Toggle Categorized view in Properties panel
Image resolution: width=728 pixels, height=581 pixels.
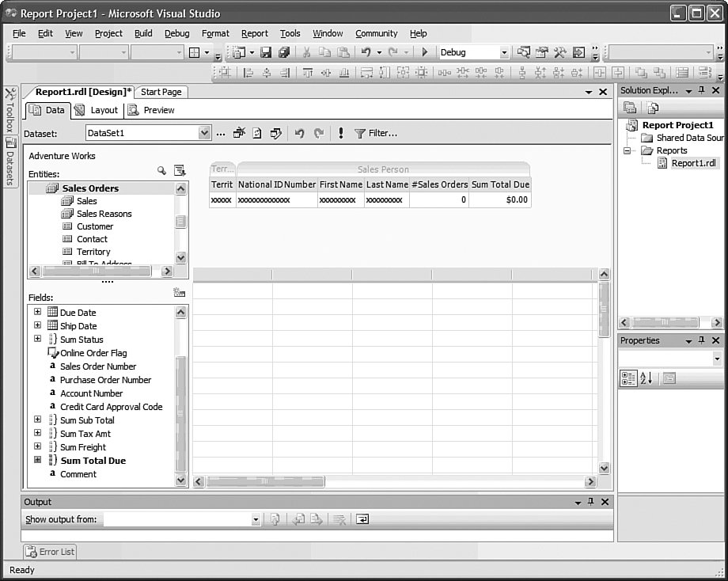(628, 378)
